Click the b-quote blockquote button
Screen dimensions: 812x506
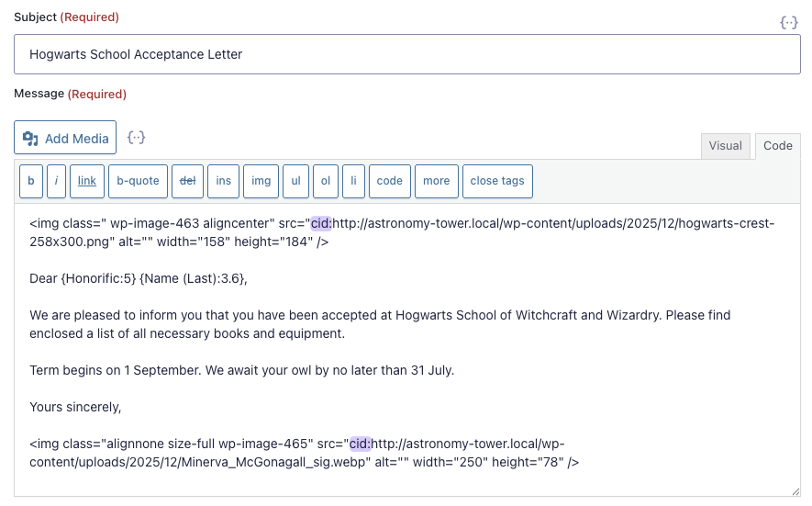click(x=138, y=181)
